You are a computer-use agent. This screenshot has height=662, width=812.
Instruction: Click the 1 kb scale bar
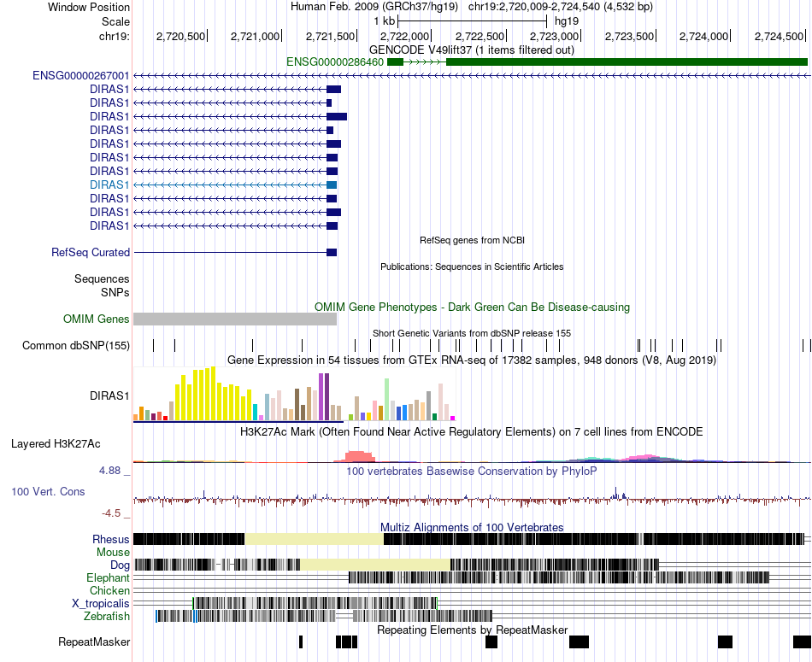473,21
